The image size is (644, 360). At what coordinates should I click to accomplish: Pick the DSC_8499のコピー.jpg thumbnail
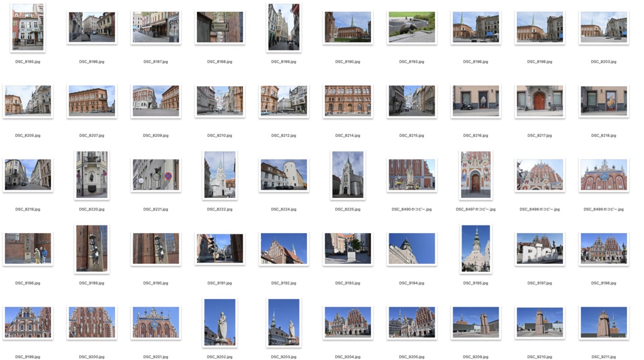click(604, 175)
